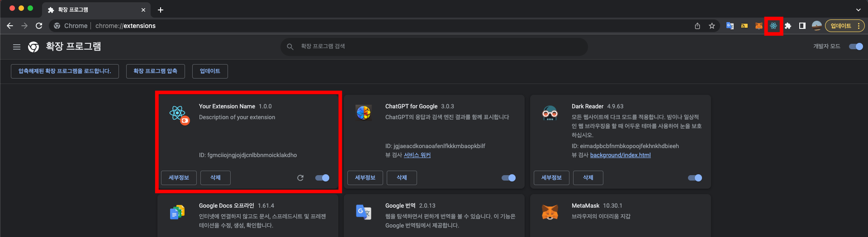Click the Google 번역 2.0.13 title

(410, 206)
